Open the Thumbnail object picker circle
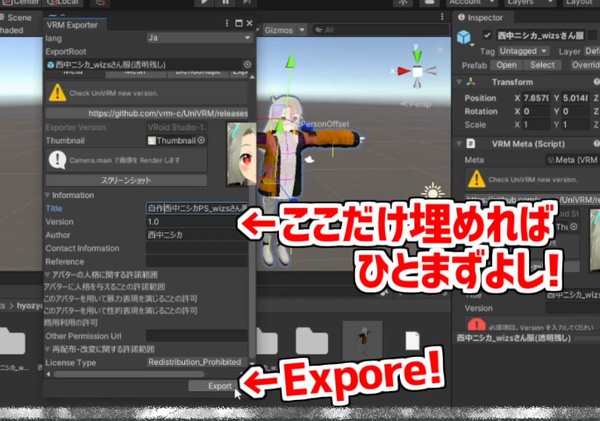Image resolution: width=600 pixels, height=421 pixels. (201, 140)
